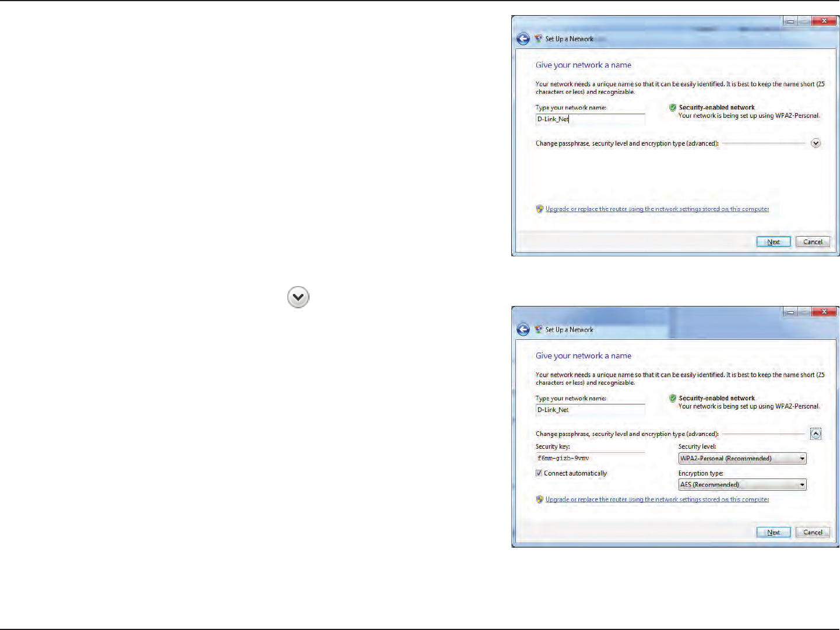Viewport: 840px width, 630px height.
Task: Close the bottom Set Up a Network window
Action: (824, 312)
